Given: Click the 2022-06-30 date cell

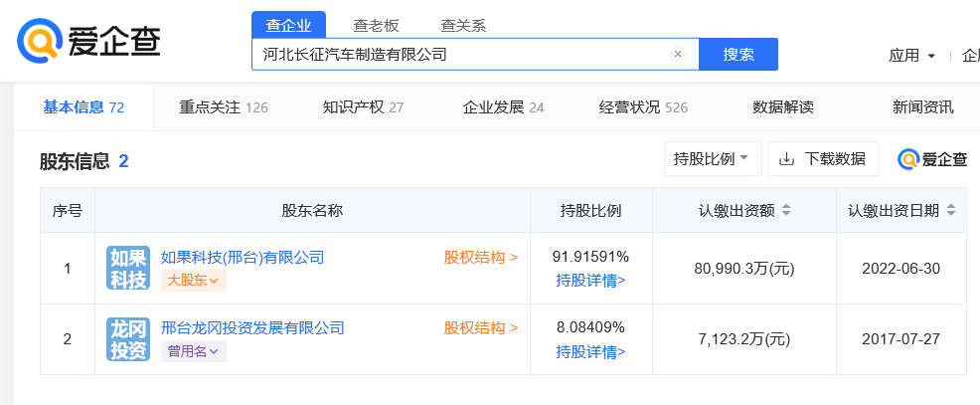Looking at the screenshot, I should (900, 269).
